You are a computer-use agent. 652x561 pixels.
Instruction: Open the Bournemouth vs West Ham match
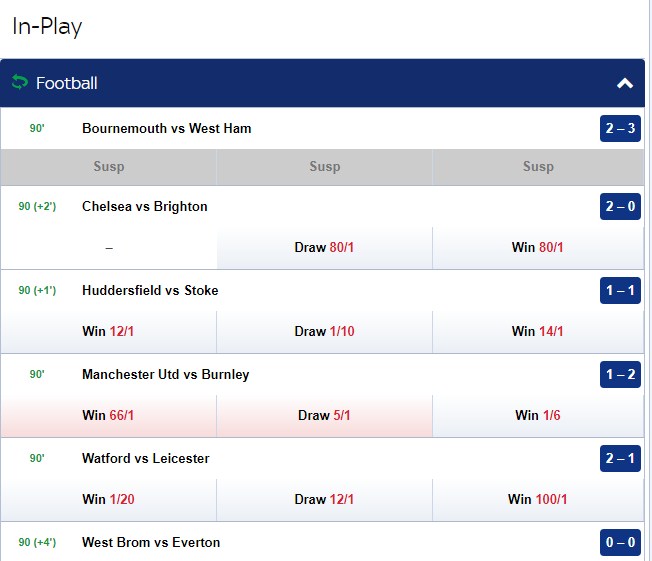click(167, 128)
